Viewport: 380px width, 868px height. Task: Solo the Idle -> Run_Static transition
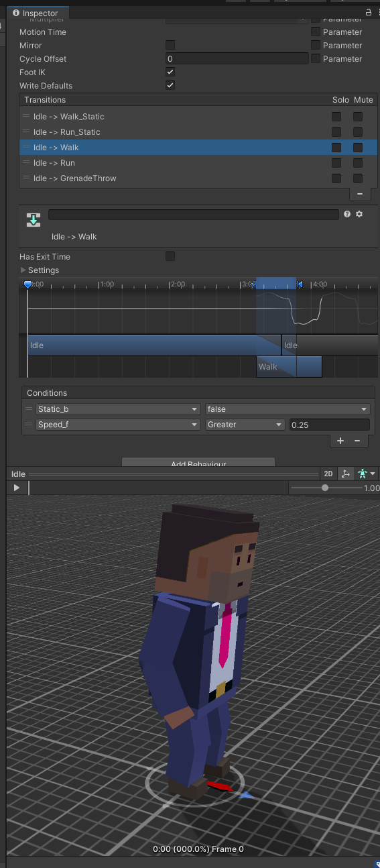336,131
